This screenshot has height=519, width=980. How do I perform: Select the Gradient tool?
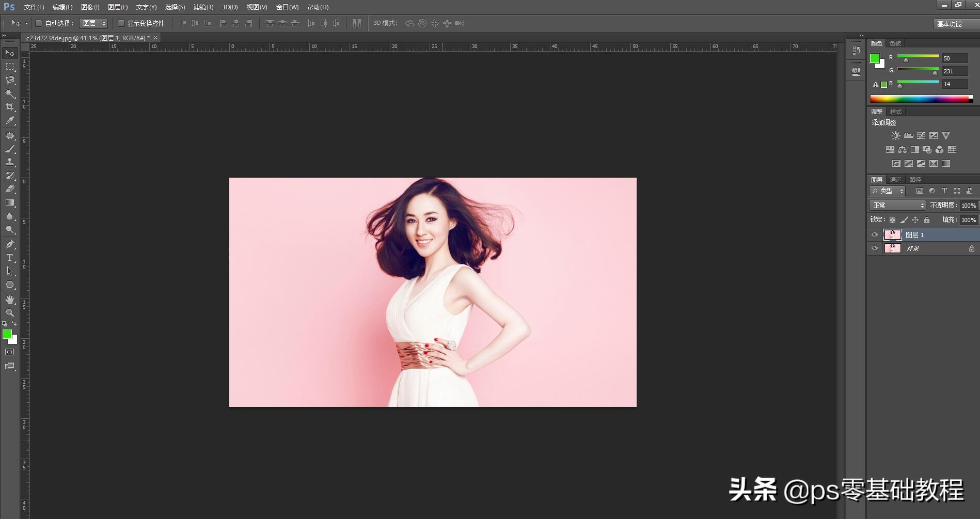point(10,202)
